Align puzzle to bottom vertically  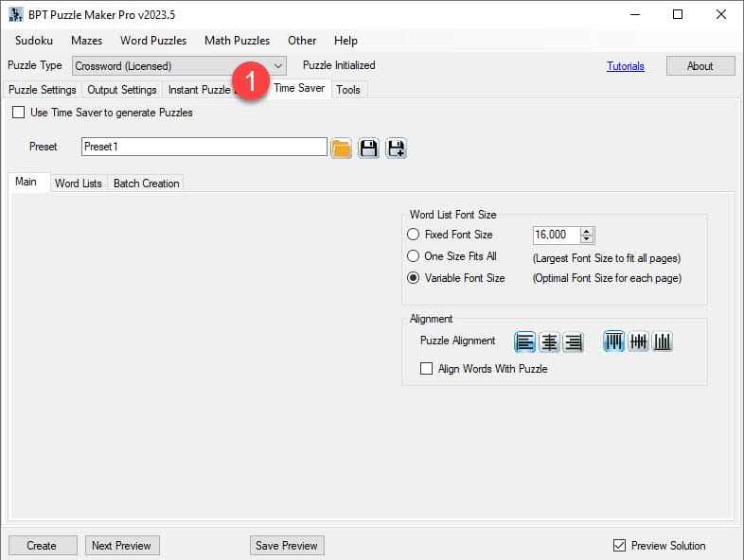pyautogui.click(x=663, y=341)
